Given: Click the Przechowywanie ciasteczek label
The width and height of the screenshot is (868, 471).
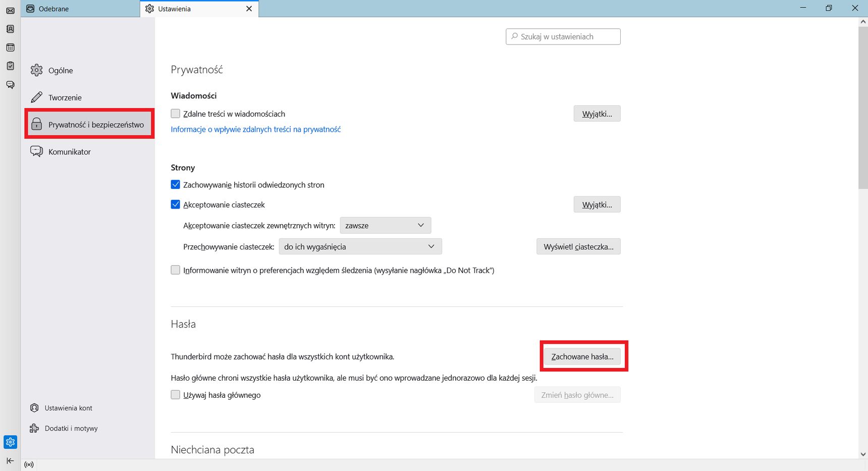Looking at the screenshot, I should click(229, 247).
